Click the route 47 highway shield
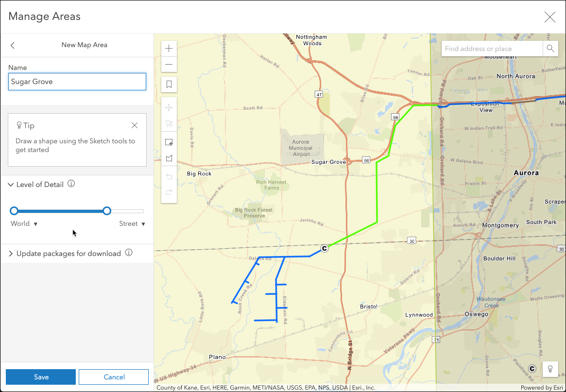This screenshot has width=566, height=392. (319, 95)
